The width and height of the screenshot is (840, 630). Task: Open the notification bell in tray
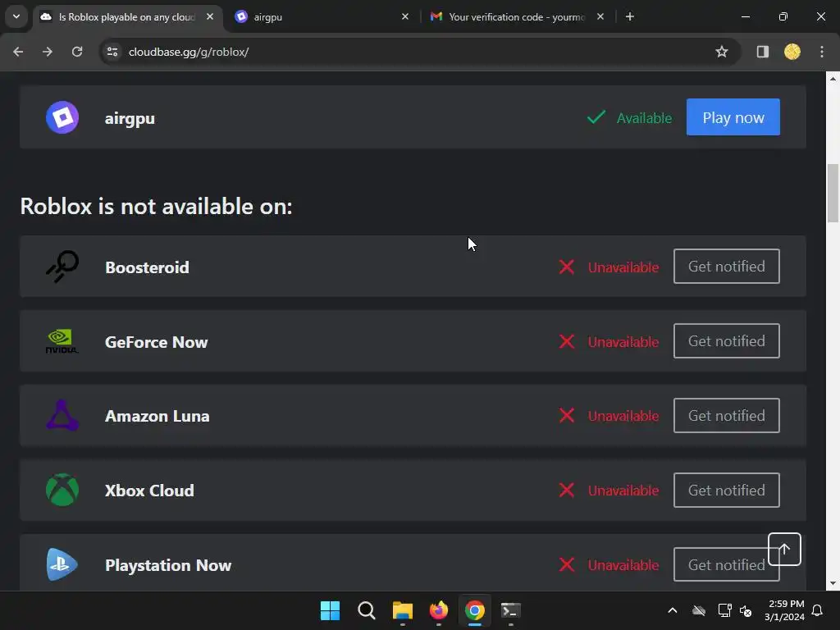pos(818,610)
